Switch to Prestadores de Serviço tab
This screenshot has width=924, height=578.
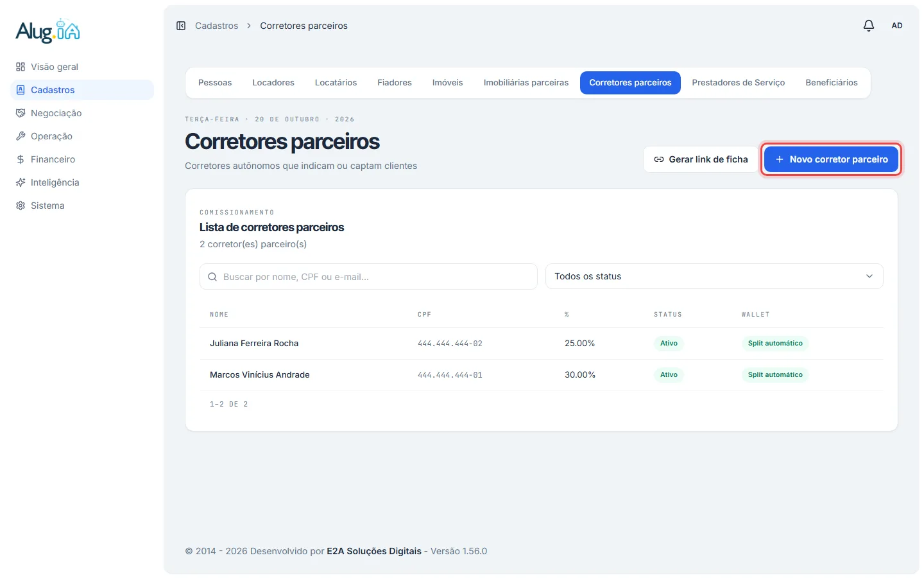pyautogui.click(x=739, y=83)
